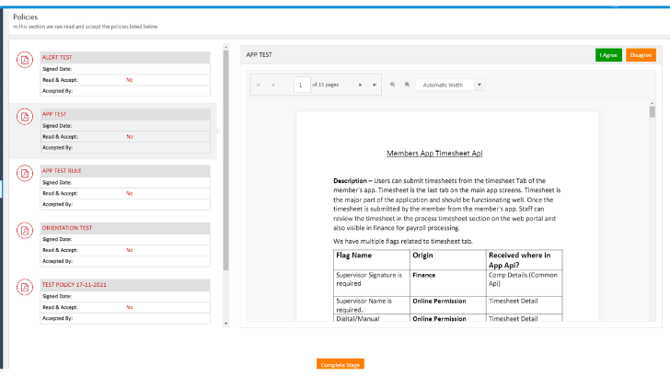Click the green I Agree button
670x376 pixels.
click(608, 55)
